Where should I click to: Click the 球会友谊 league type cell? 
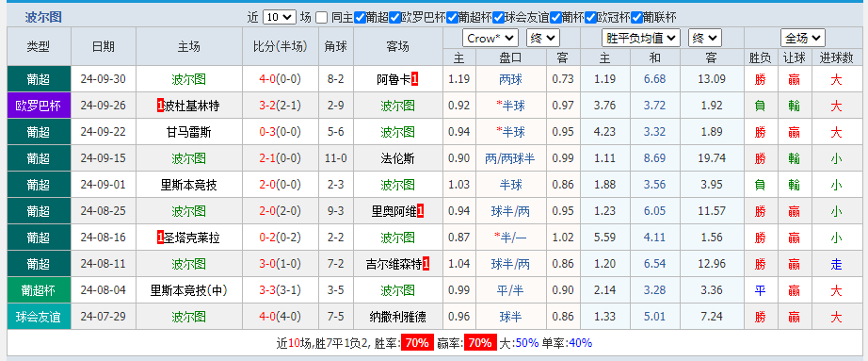tap(39, 318)
